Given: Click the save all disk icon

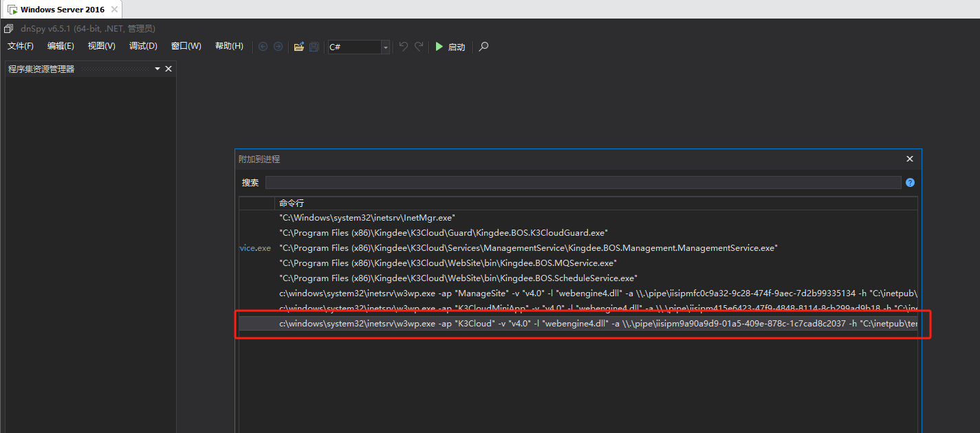Looking at the screenshot, I should coord(314,47).
